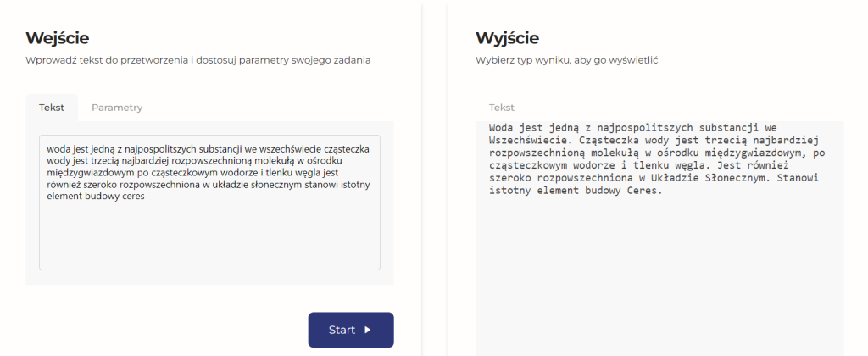Select the Tekst tab in Wyjście panel
Viewport: 868px width, 356px height.
tap(501, 108)
